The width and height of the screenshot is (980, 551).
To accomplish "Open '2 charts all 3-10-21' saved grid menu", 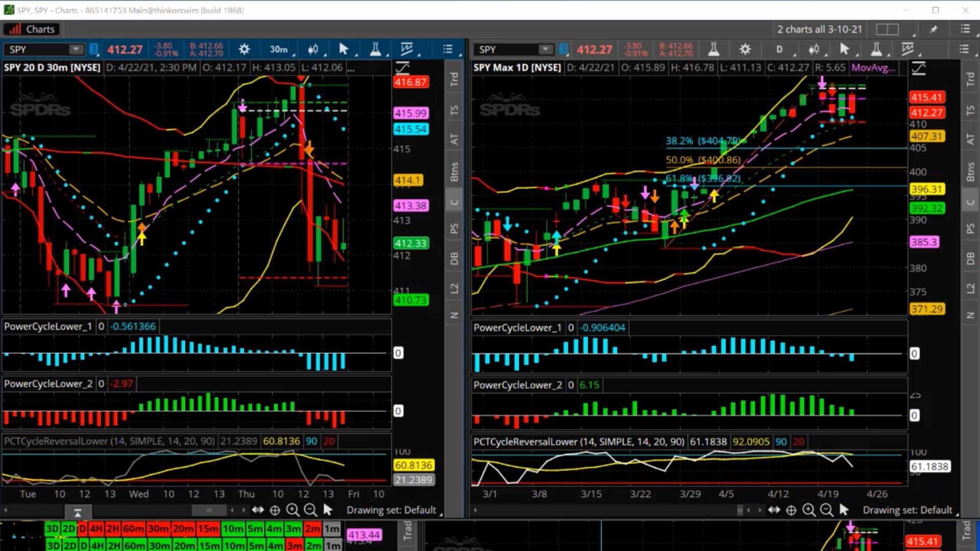I will point(819,29).
